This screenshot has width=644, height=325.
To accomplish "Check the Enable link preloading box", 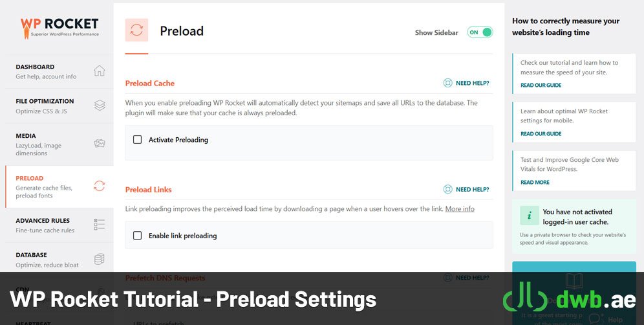I will 137,235.
